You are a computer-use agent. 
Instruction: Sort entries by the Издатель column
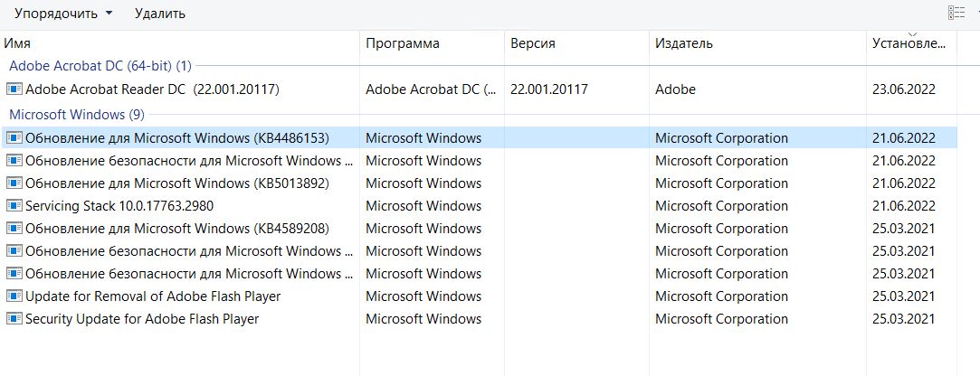756,43
